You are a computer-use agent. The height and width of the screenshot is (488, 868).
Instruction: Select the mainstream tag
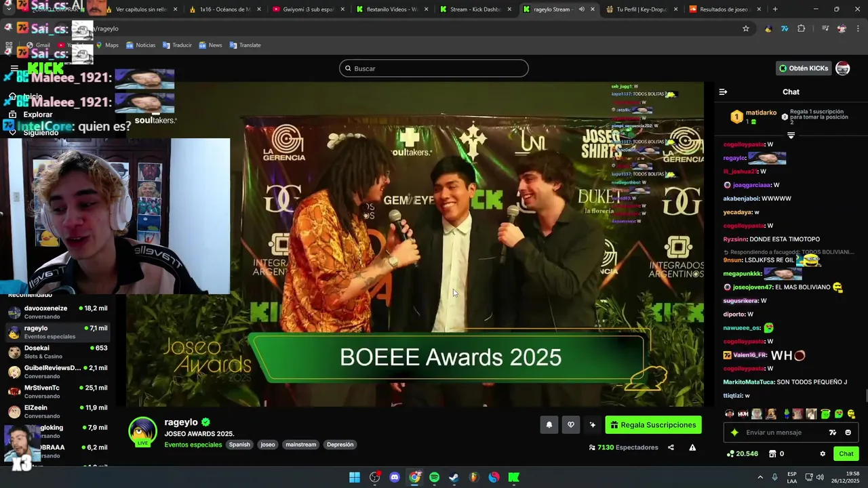[x=301, y=445]
